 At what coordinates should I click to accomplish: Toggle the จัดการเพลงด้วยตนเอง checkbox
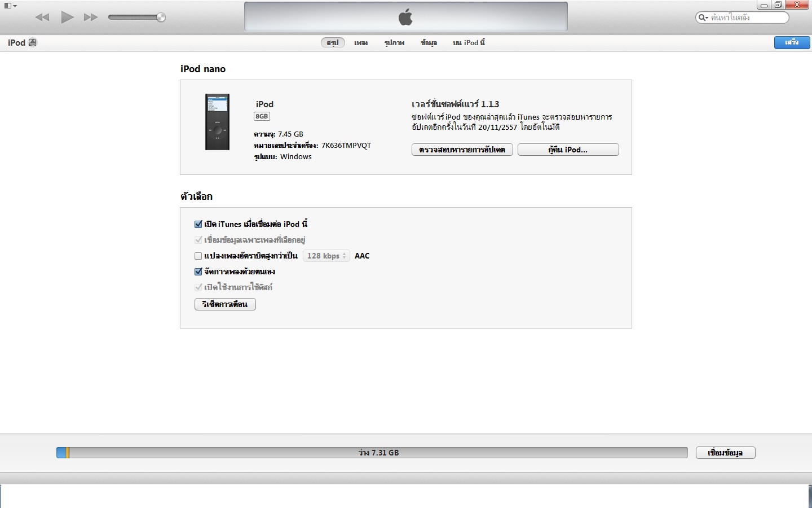[198, 271]
